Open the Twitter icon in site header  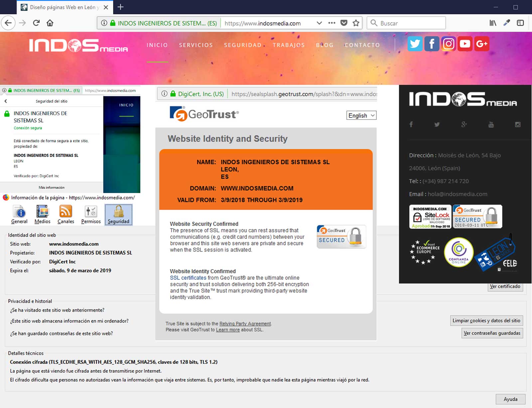click(x=415, y=44)
